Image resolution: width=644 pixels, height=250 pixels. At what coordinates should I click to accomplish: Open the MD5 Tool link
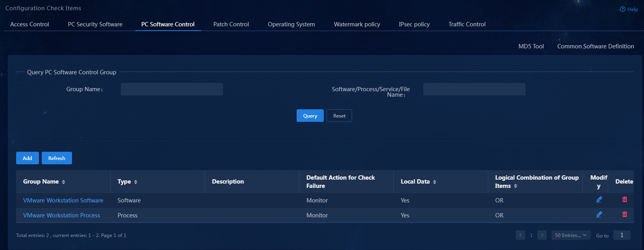pyautogui.click(x=531, y=46)
